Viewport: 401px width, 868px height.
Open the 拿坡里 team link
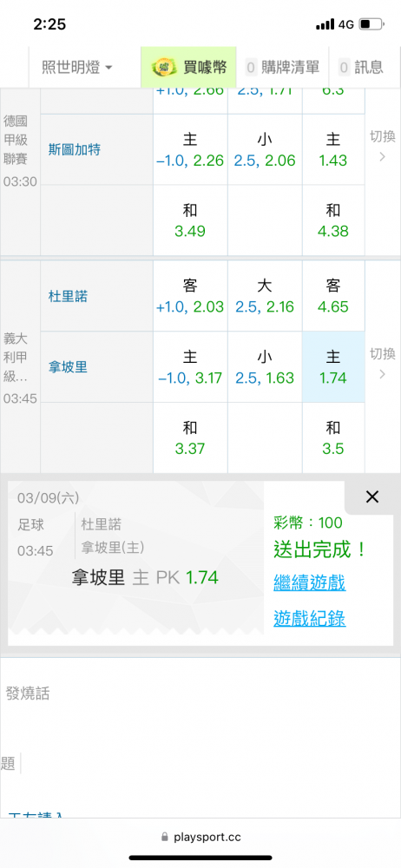[68, 367]
